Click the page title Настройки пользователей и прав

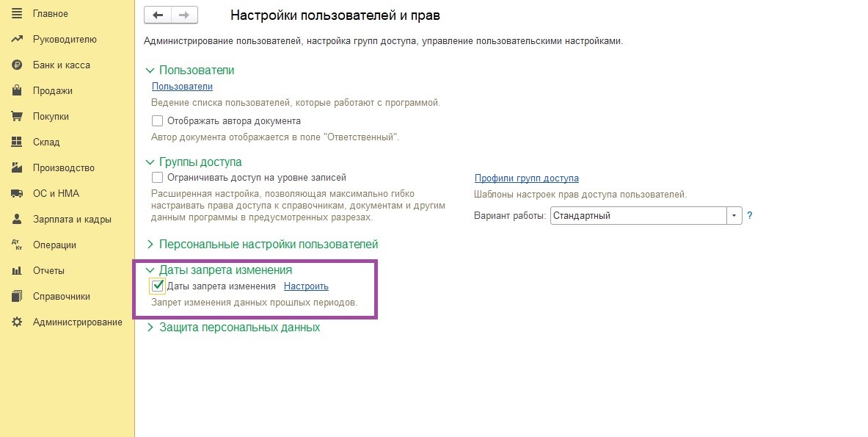coord(335,15)
